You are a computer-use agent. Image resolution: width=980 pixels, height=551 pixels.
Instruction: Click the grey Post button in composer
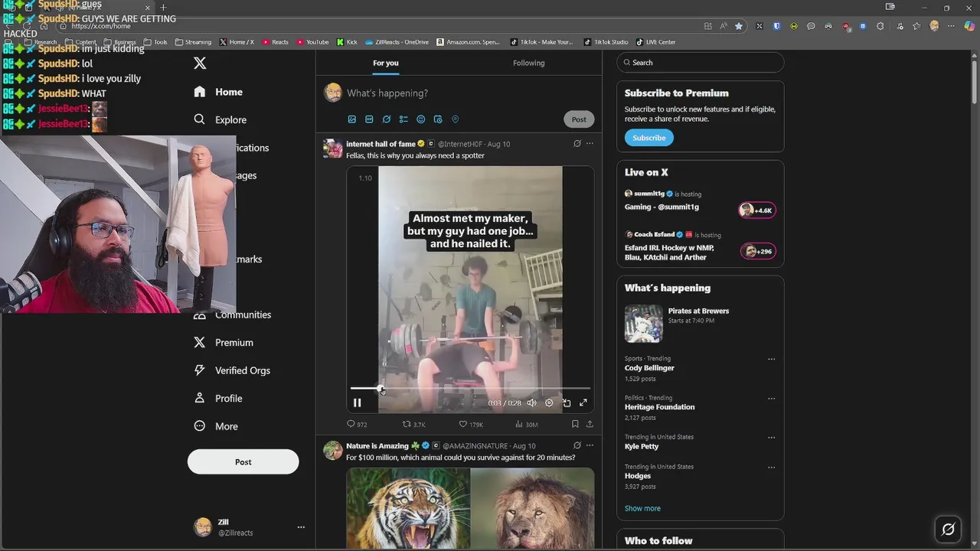click(579, 119)
